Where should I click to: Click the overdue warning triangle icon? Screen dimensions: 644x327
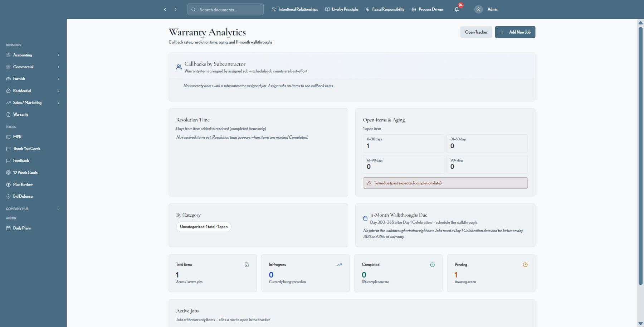click(369, 183)
